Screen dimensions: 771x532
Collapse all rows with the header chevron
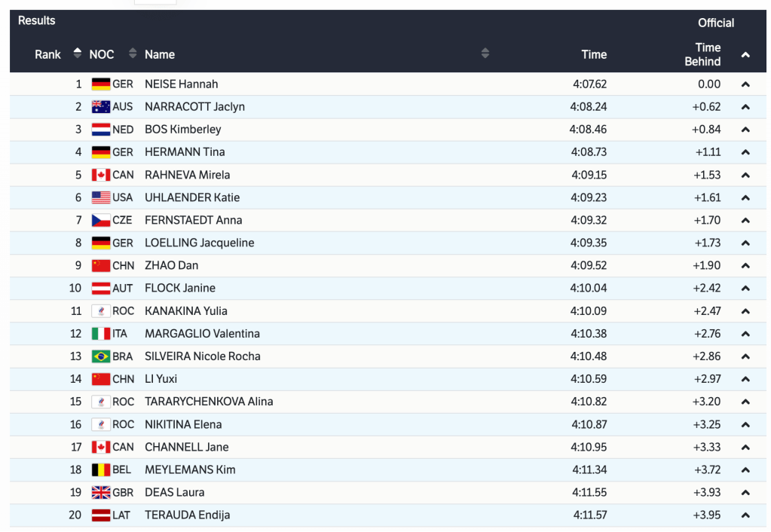tap(745, 54)
